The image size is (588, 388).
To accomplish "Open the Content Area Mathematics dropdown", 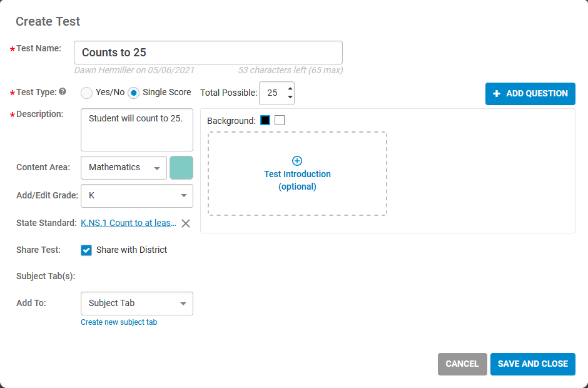I will [124, 168].
